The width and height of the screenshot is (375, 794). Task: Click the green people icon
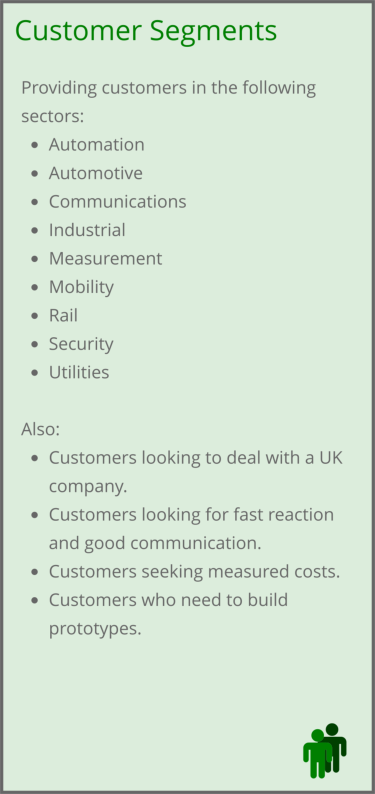click(325, 750)
